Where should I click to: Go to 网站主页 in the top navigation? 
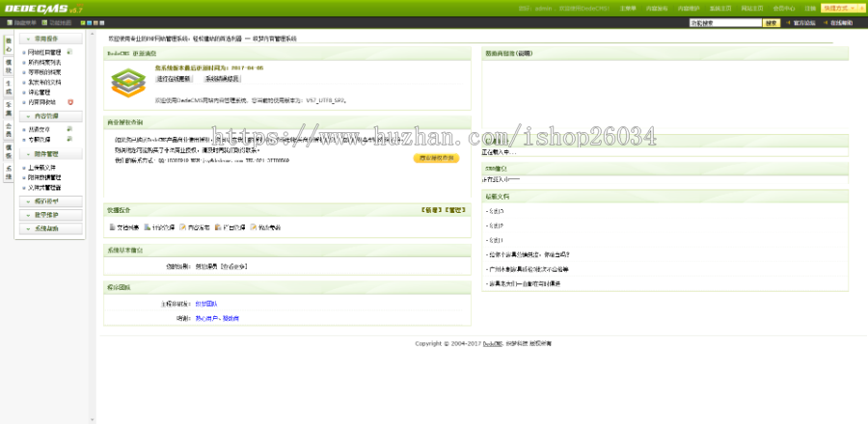coord(752,9)
